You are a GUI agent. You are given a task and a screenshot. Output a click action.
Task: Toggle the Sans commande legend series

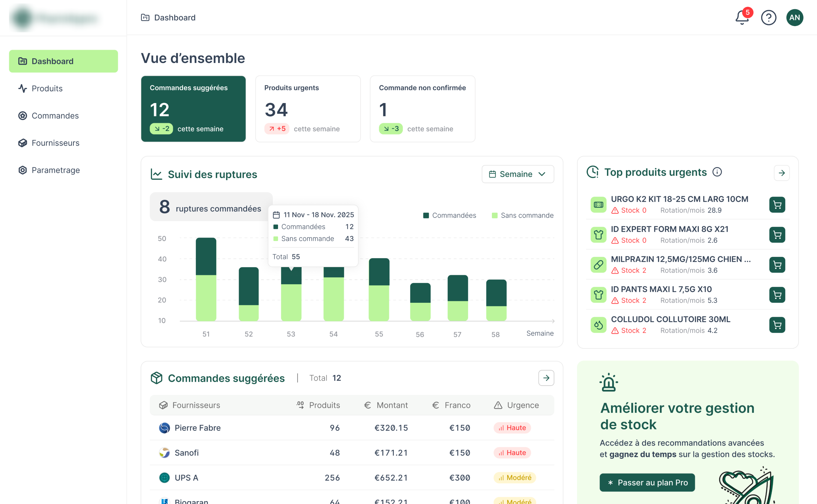522,215
